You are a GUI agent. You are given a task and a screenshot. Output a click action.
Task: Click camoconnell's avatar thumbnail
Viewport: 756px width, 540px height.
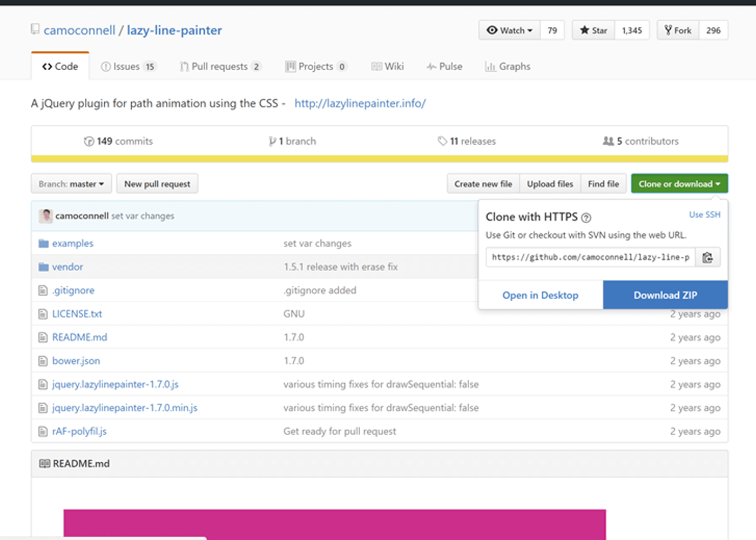click(46, 215)
